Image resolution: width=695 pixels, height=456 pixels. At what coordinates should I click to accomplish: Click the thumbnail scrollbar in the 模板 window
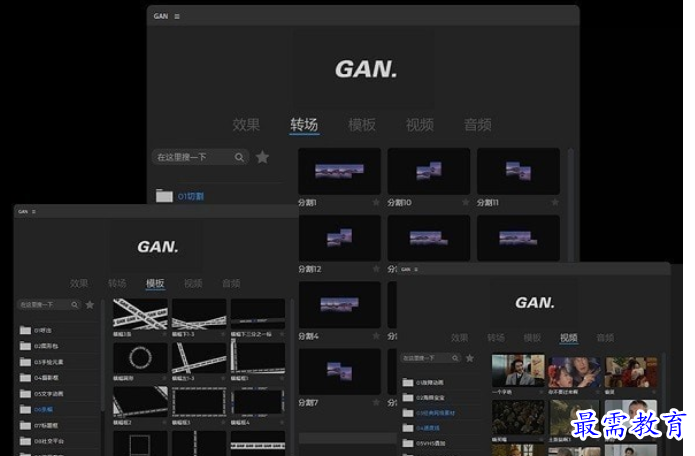click(292, 377)
